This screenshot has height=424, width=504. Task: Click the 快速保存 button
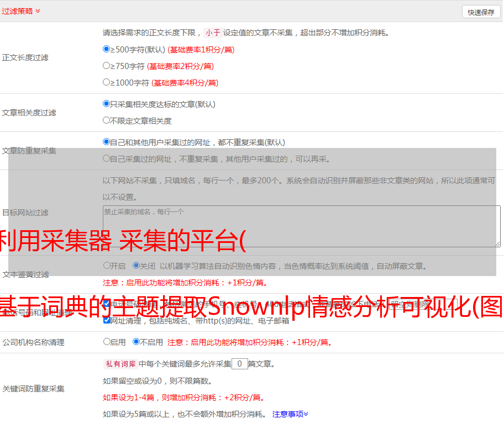tap(481, 12)
